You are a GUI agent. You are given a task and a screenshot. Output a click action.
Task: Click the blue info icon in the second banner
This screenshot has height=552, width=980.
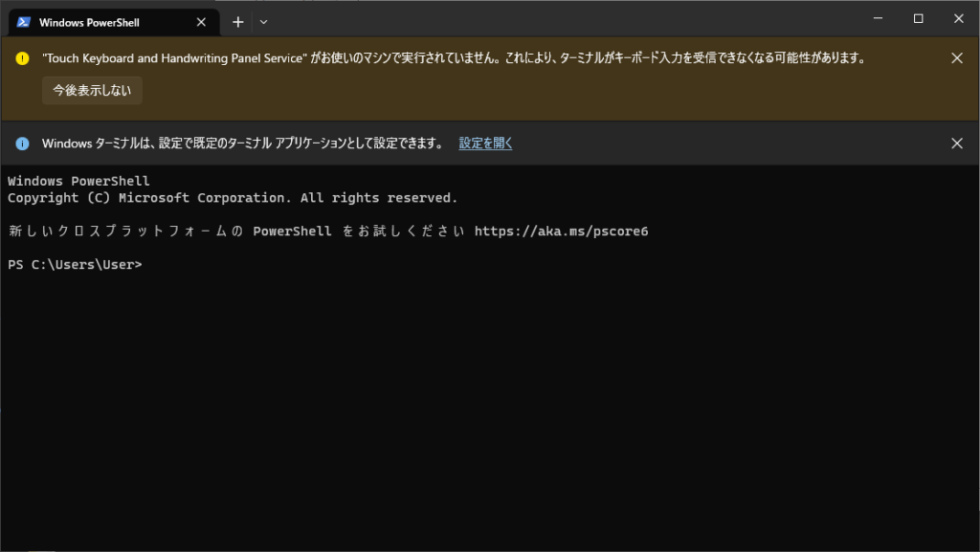(21, 143)
